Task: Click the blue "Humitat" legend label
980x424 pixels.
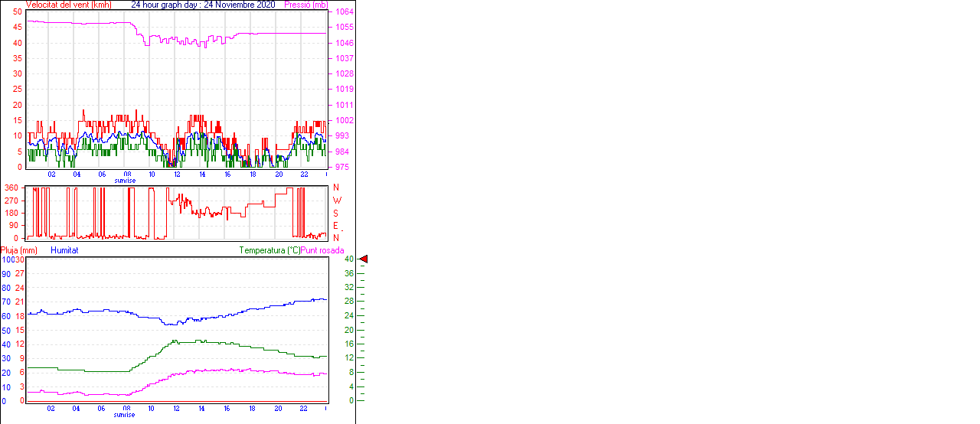Action: pos(64,250)
